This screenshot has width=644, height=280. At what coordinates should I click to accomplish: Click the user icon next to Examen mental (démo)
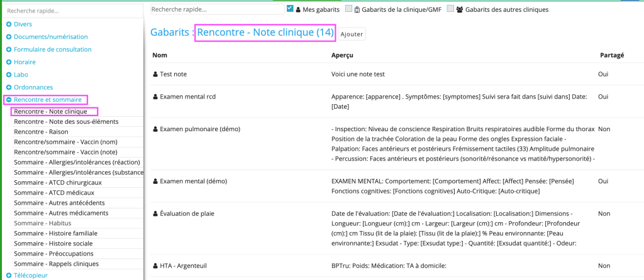tap(155, 181)
